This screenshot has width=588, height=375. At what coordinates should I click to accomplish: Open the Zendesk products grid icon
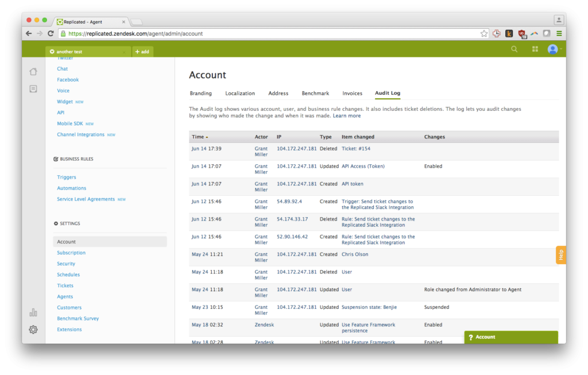tap(535, 49)
